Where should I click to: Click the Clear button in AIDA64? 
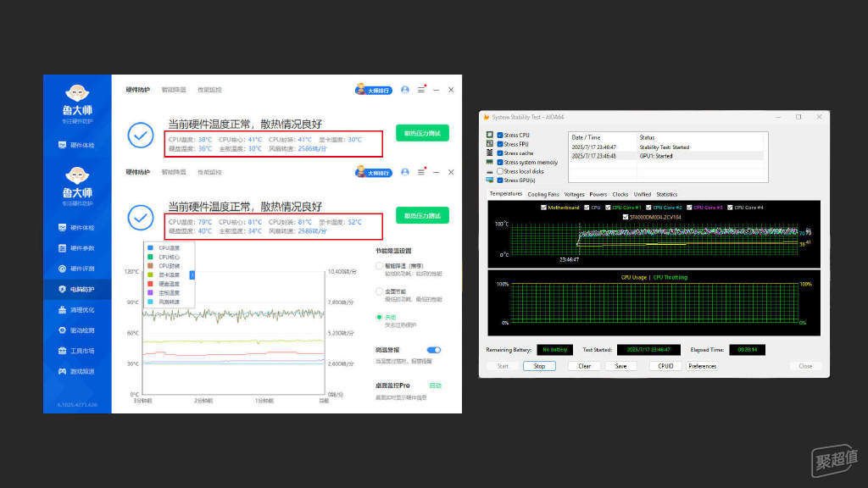(x=585, y=366)
